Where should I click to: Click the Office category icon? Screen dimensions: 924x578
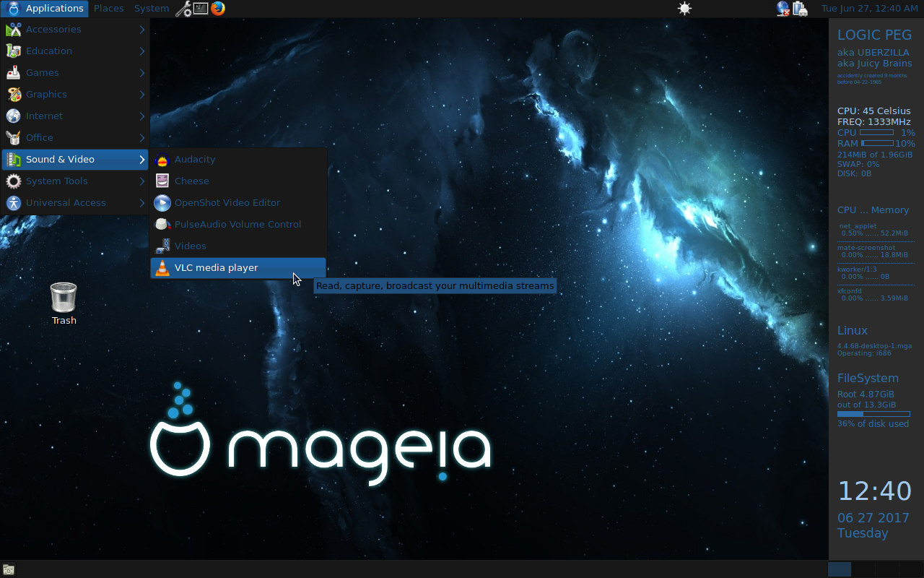pyautogui.click(x=13, y=138)
